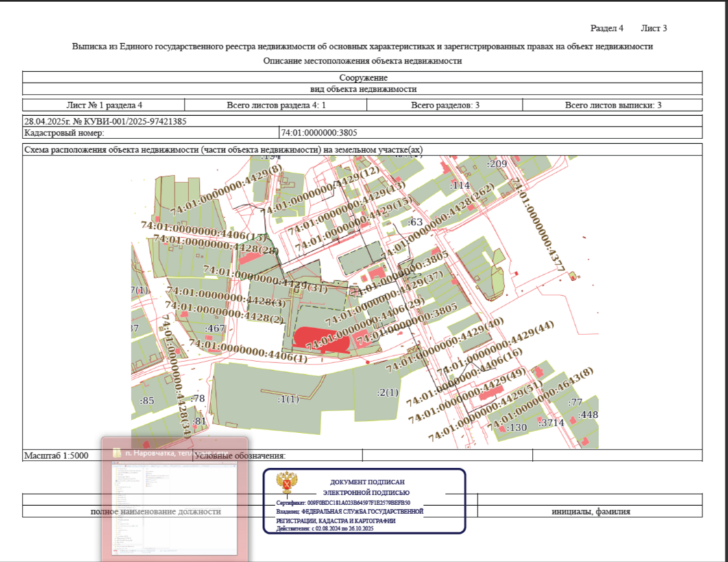Click the map label '74:01:0000000:4429(15)'
The image size is (728, 562).
pos(354,223)
